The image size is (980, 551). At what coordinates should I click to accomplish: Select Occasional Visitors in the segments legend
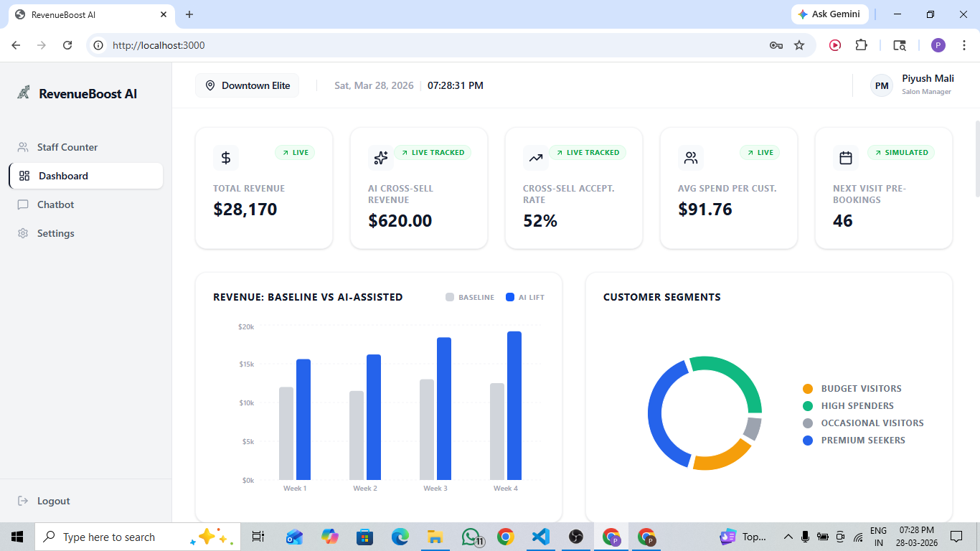(863, 423)
